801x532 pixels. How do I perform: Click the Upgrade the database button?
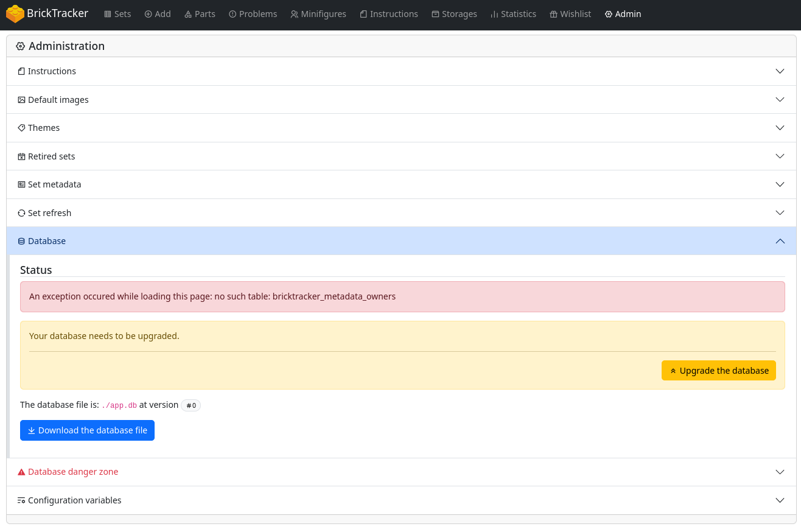[718, 370]
